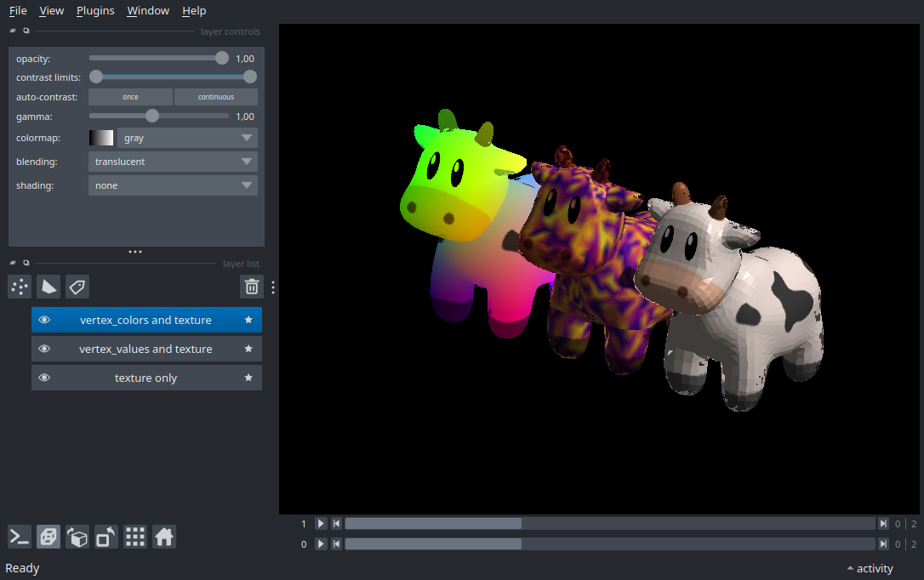
Task: Step forward on axis 1 slider
Action: [x=883, y=524]
